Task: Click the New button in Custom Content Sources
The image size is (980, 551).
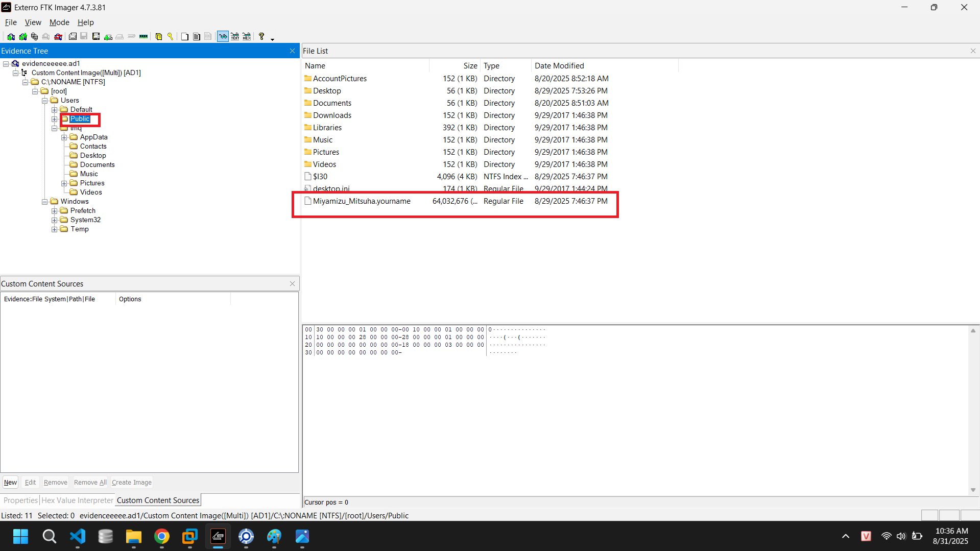Action: [x=10, y=483]
